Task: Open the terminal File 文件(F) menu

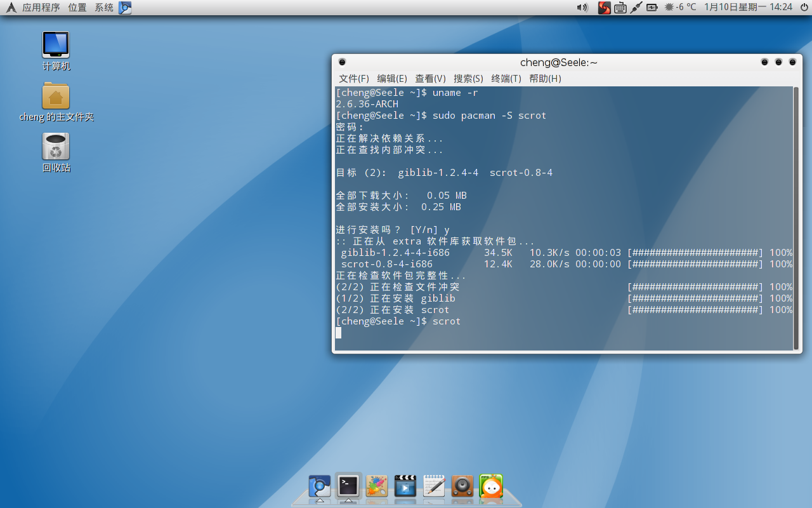Action: (x=354, y=79)
